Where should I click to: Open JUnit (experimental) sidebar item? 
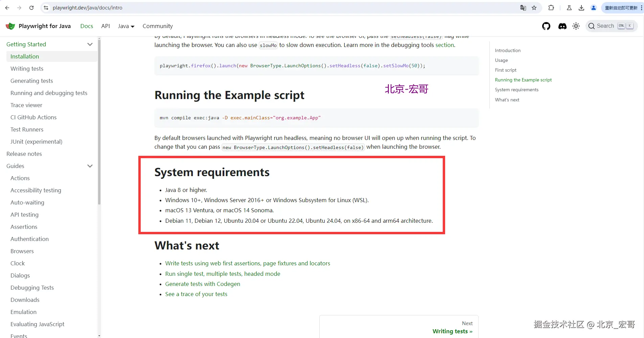click(36, 142)
